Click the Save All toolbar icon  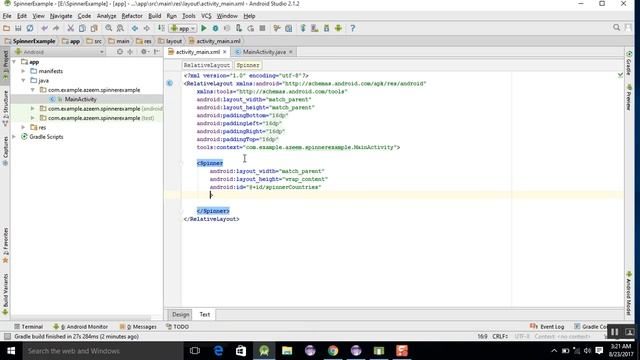click(x=18, y=28)
